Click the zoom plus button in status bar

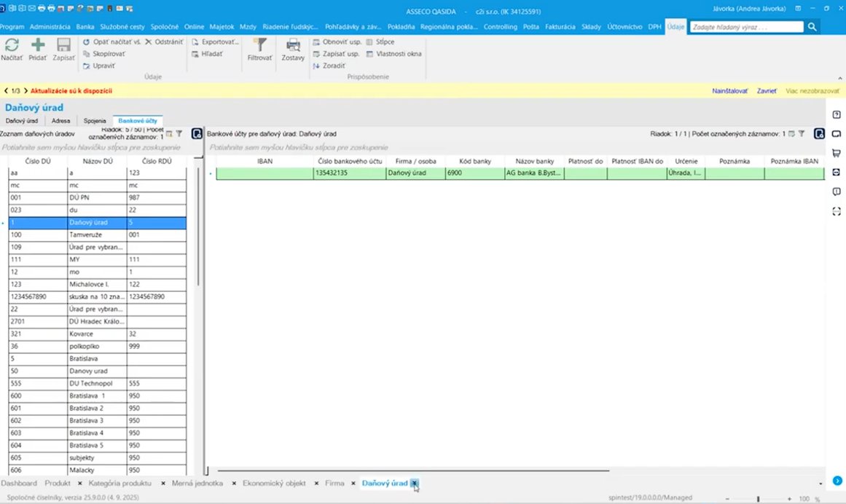click(x=789, y=499)
